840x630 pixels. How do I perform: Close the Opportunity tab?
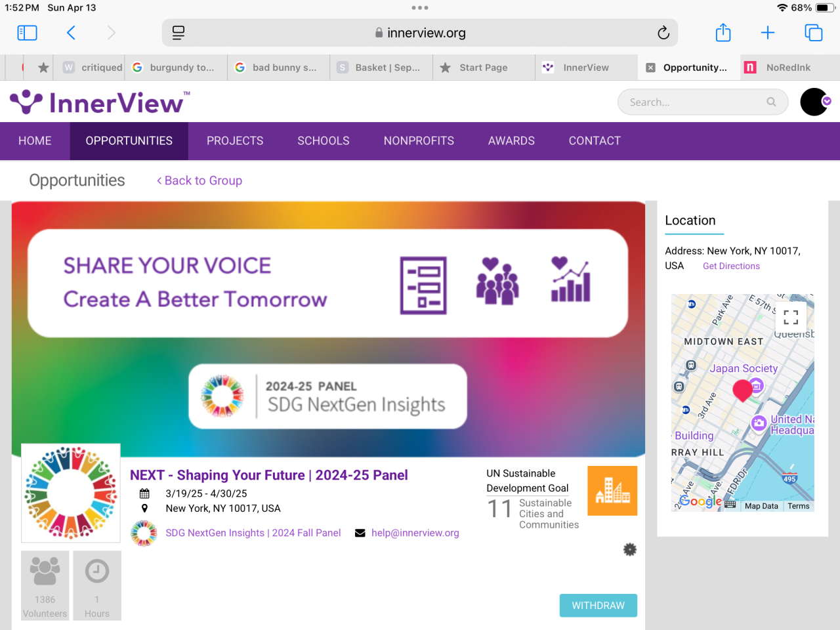tap(650, 68)
